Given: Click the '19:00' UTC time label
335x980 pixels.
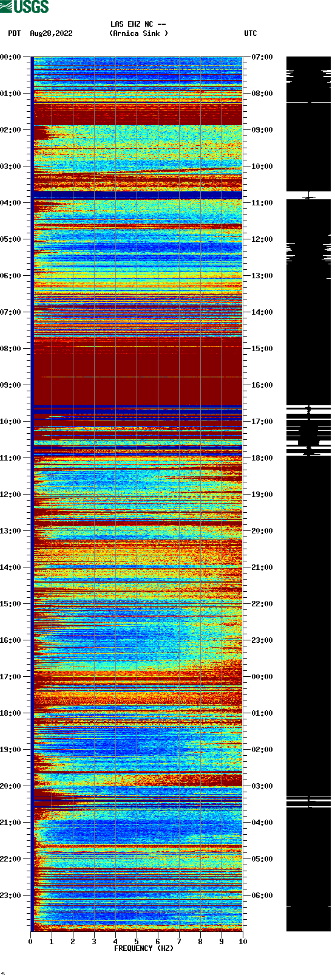Looking at the screenshot, I should 262,495.
